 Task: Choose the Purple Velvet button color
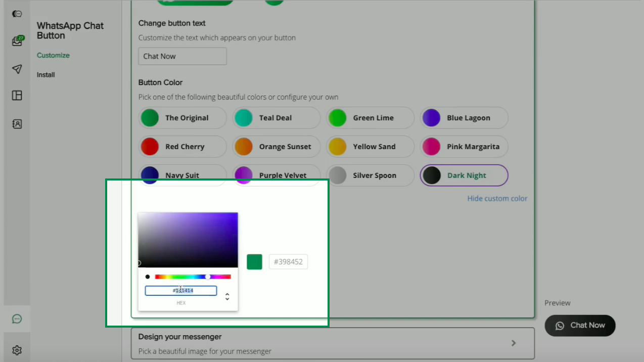coord(276,175)
